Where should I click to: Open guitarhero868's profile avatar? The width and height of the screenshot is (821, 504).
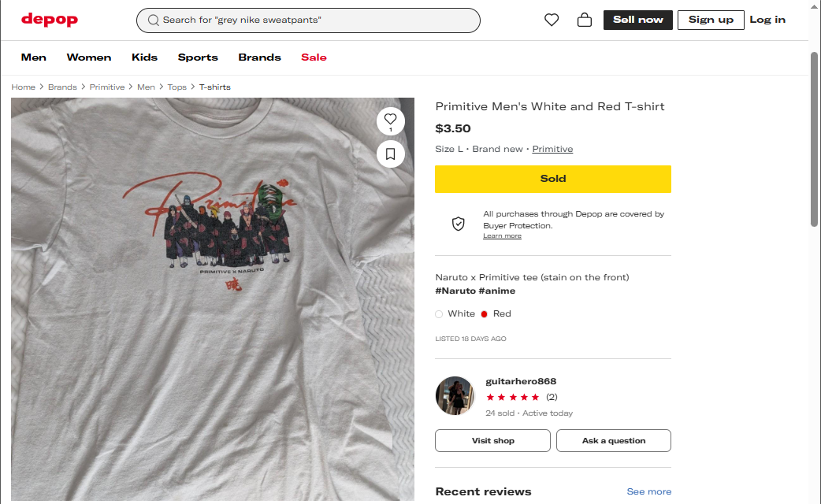(x=455, y=395)
